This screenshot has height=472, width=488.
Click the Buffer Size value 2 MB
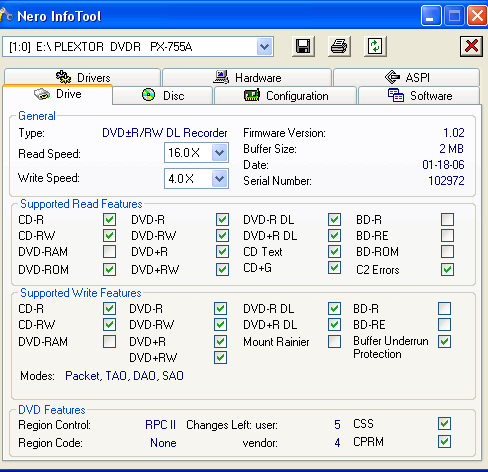pos(452,149)
